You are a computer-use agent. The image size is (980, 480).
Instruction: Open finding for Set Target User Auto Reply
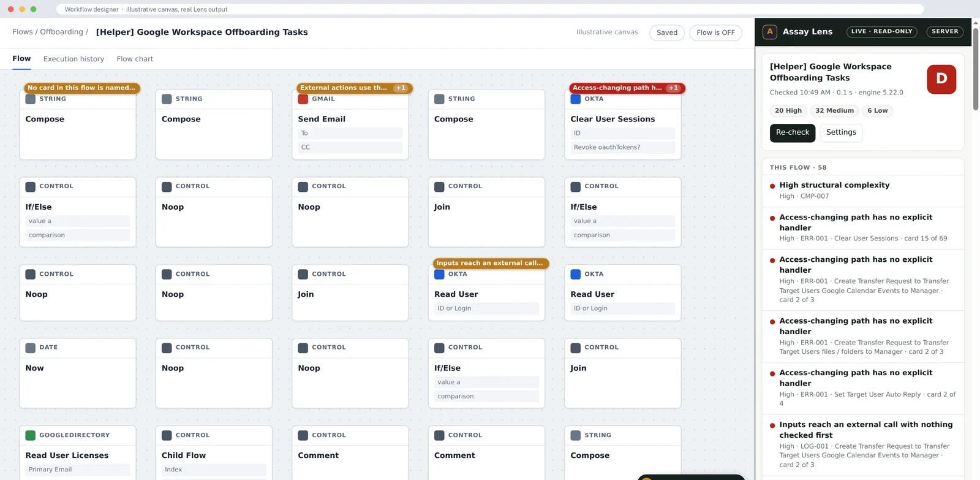tap(863, 388)
